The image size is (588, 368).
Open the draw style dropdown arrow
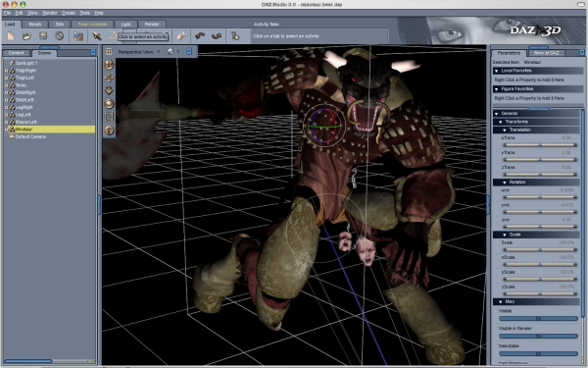point(178,51)
